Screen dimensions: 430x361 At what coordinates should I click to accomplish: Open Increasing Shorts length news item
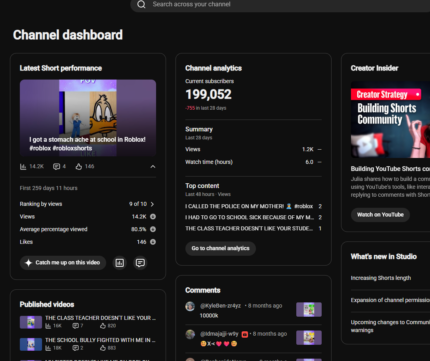381,278
